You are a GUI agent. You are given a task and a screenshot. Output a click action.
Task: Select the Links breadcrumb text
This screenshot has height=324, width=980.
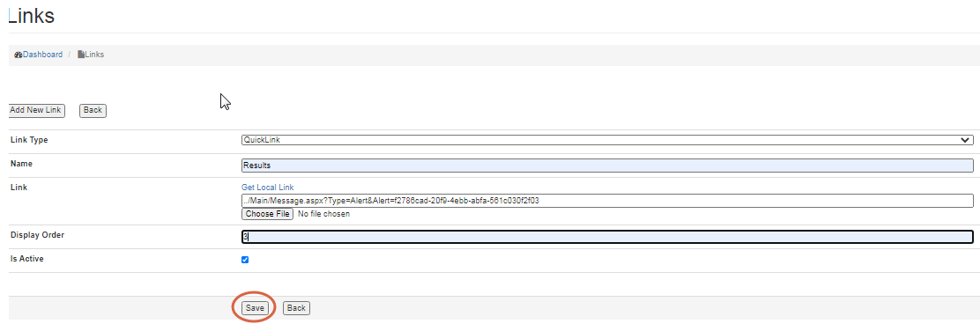tap(94, 55)
